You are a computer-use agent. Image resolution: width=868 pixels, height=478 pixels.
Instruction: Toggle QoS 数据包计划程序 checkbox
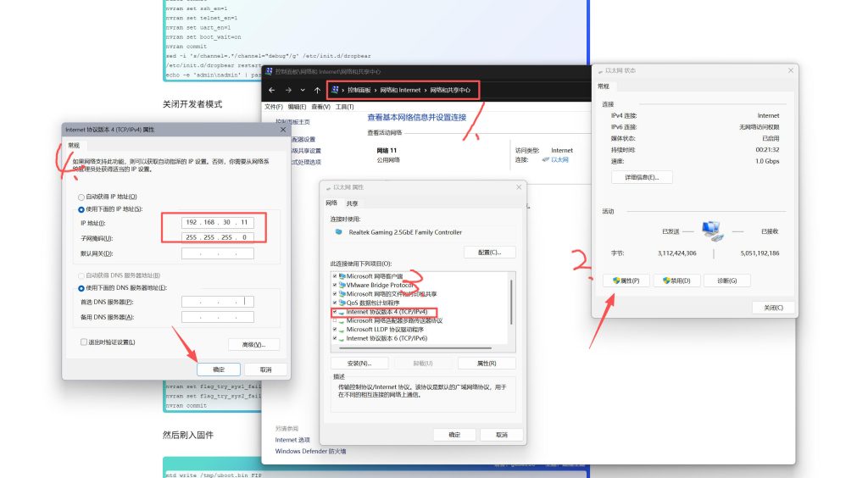[x=335, y=303]
